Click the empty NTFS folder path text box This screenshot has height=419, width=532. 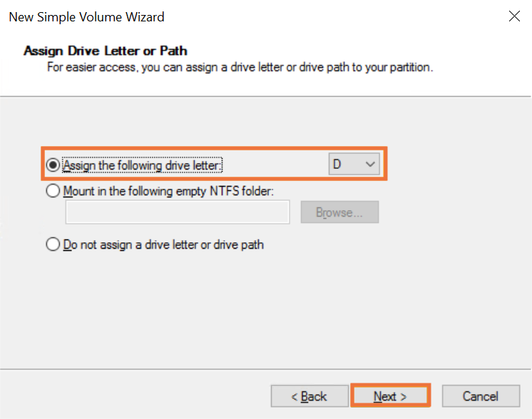178,212
